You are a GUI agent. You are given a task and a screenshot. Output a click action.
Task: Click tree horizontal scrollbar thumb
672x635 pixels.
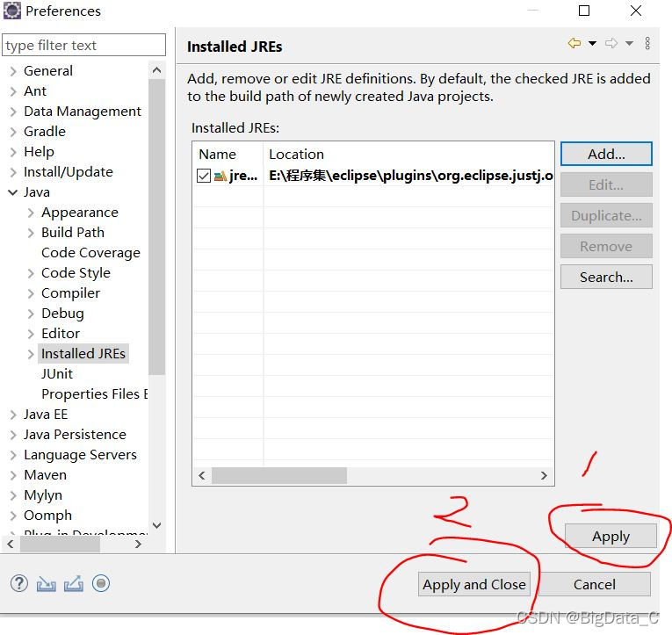tap(60, 545)
